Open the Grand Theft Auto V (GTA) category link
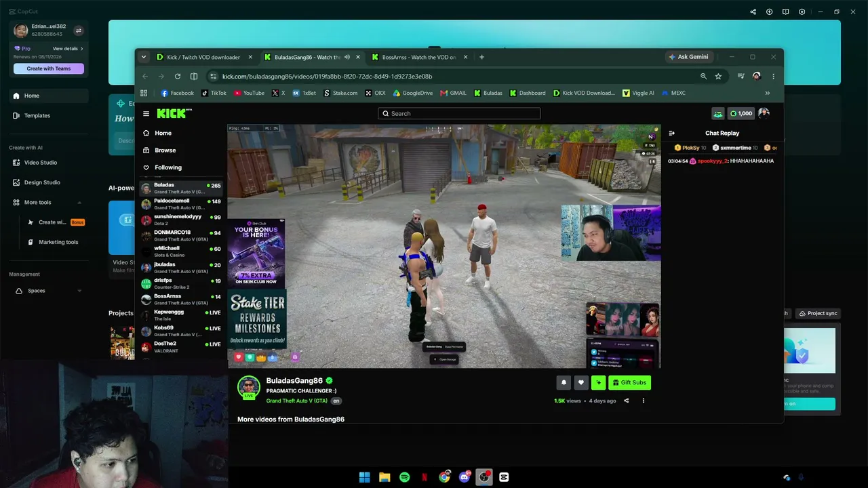Image resolution: width=868 pixels, height=488 pixels. (296, 401)
